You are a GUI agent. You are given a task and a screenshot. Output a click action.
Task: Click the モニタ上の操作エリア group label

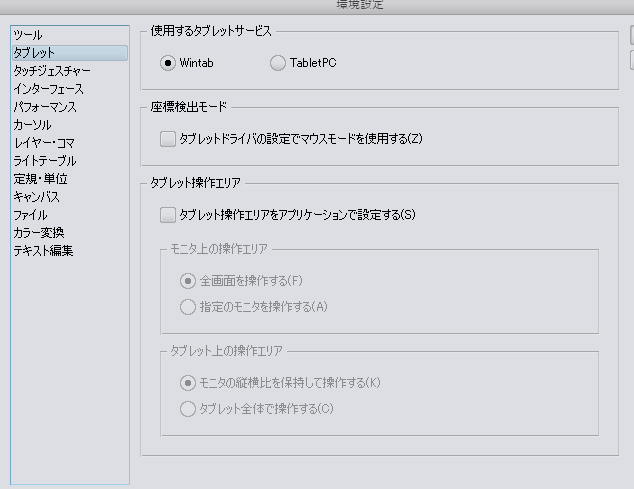219,249
